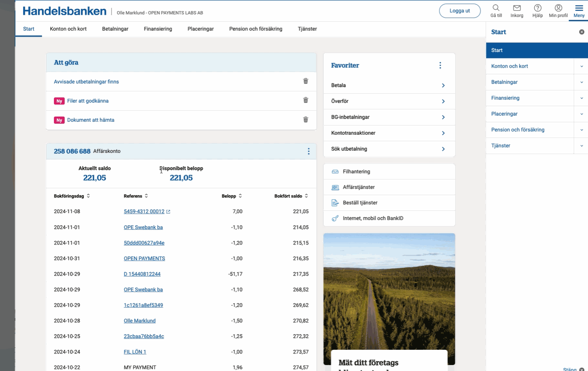Open Filer att godkänna link
The height and width of the screenshot is (371, 588).
tap(88, 101)
